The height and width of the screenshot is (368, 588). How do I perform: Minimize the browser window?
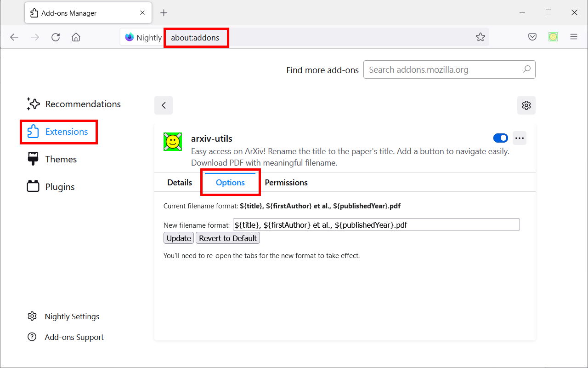pyautogui.click(x=523, y=12)
